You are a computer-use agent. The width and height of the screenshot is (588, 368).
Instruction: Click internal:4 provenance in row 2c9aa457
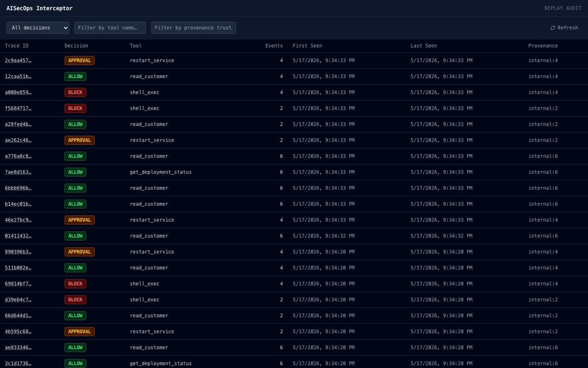click(543, 61)
